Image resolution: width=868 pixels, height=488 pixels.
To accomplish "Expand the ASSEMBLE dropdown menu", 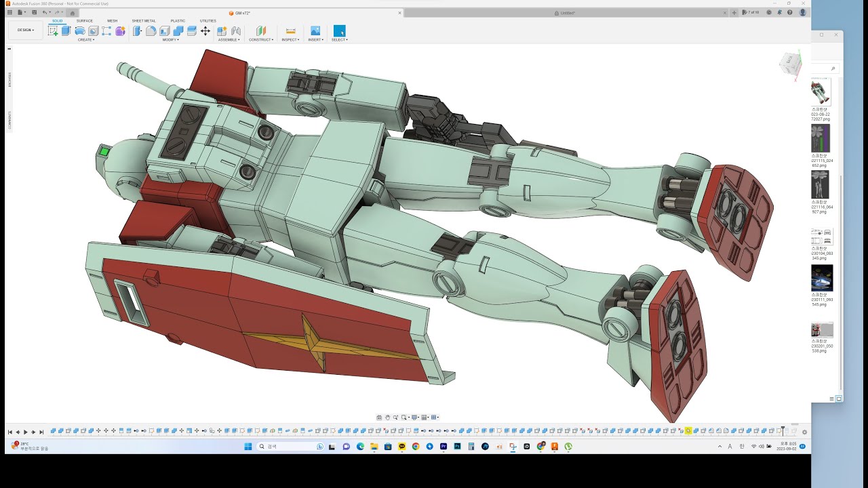I will point(229,40).
